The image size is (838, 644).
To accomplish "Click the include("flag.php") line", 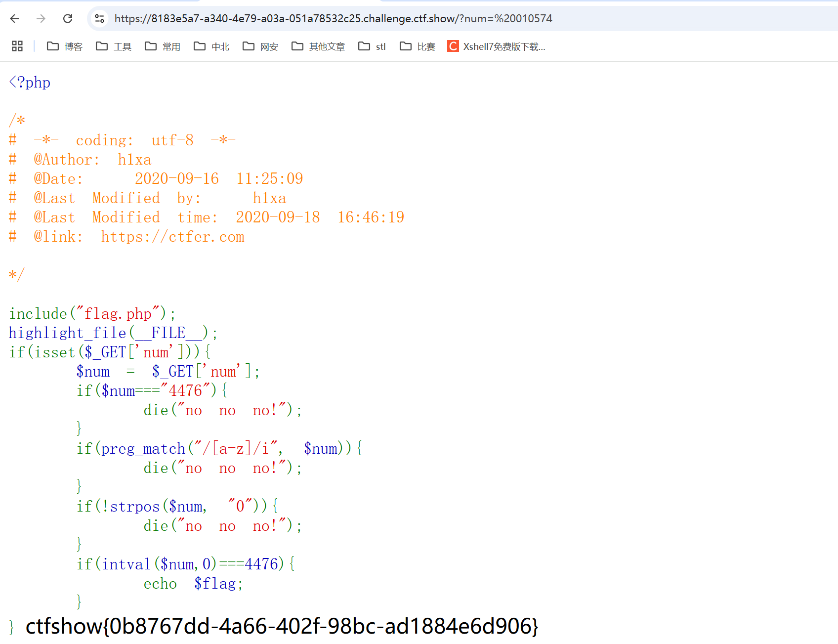I will click(x=92, y=314).
